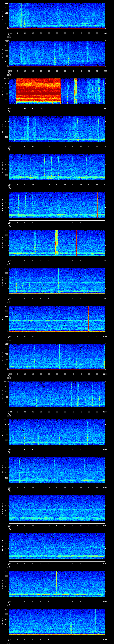Image resolution: width=114 pixels, height=644 pixels.
Task: Click the 8:04:00 start time label
Action: 9,147
